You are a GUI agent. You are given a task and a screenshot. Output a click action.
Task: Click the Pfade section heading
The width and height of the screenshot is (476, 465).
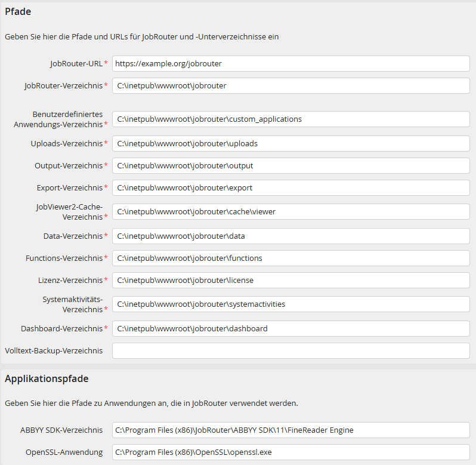click(x=18, y=11)
